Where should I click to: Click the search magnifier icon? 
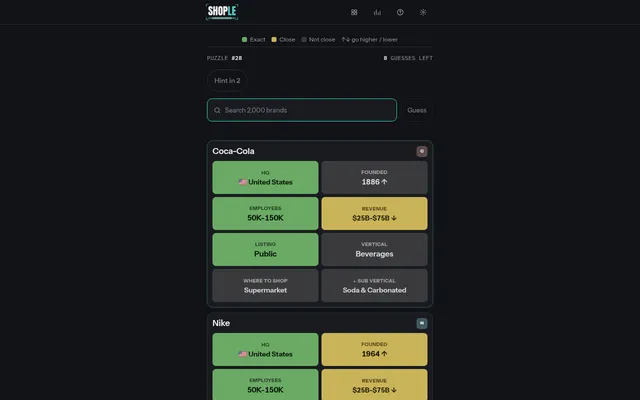tap(217, 110)
